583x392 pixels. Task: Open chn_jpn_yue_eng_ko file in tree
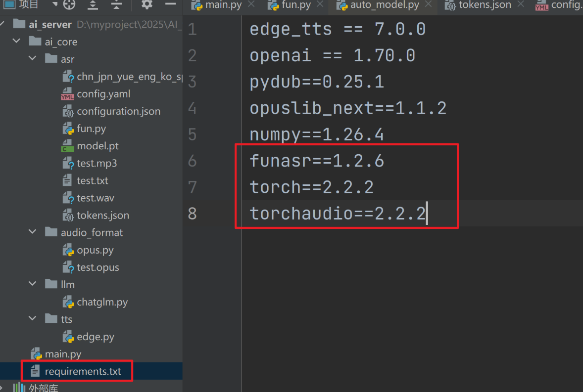point(129,77)
